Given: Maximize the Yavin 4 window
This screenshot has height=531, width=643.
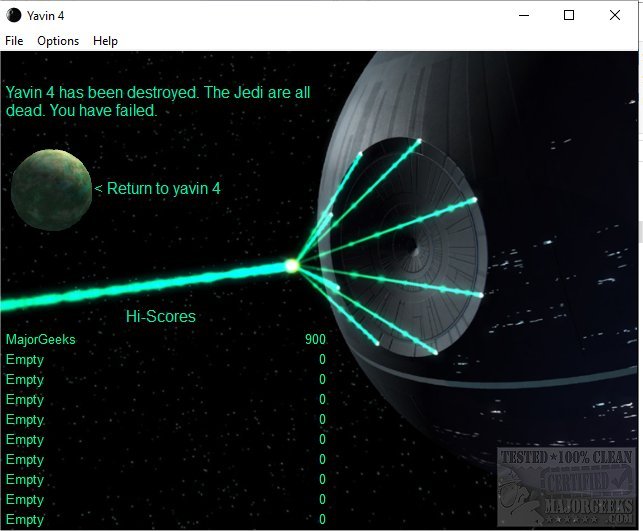Looking at the screenshot, I should [x=569, y=16].
